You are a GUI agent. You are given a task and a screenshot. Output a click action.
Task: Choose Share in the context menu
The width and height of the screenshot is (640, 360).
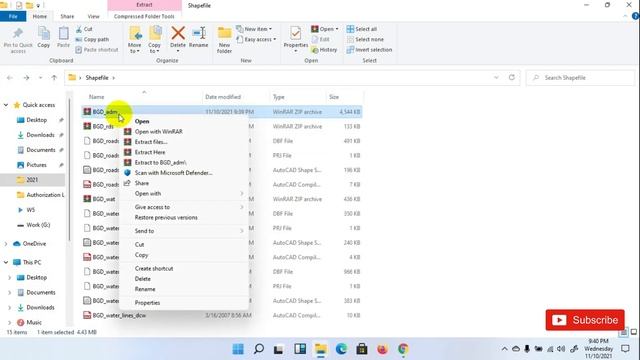pos(142,183)
